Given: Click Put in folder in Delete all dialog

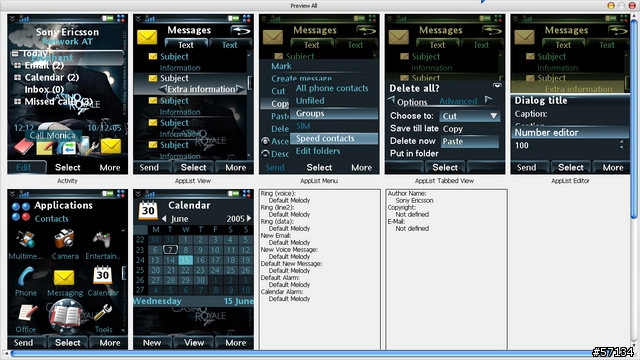Looking at the screenshot, I should (x=414, y=153).
